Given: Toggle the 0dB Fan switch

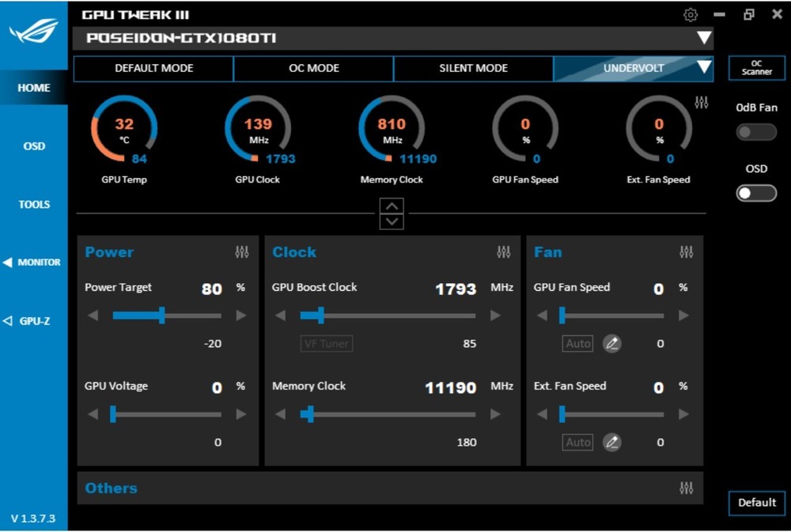Looking at the screenshot, I should tap(756, 132).
